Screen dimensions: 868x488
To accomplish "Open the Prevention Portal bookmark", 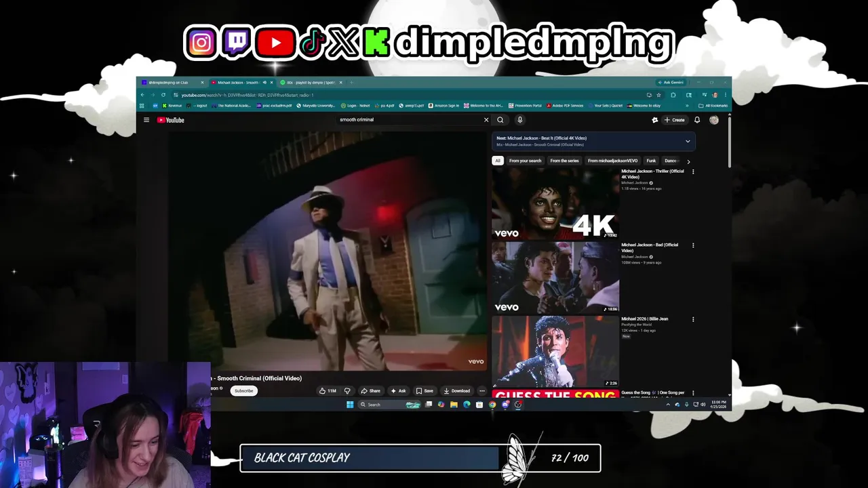I will point(525,106).
